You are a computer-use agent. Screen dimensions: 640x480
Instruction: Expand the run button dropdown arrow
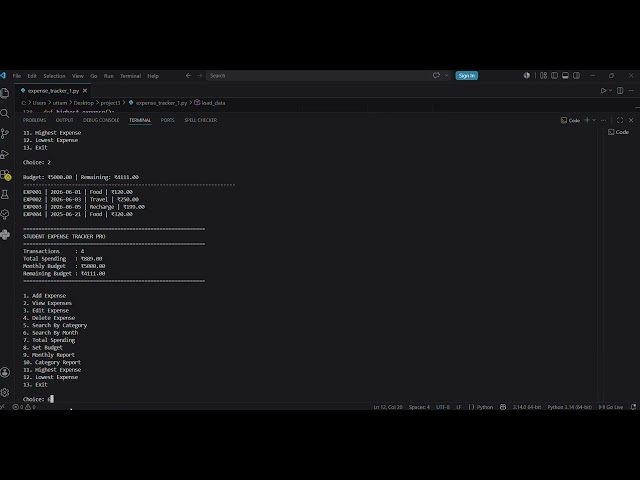[610, 91]
